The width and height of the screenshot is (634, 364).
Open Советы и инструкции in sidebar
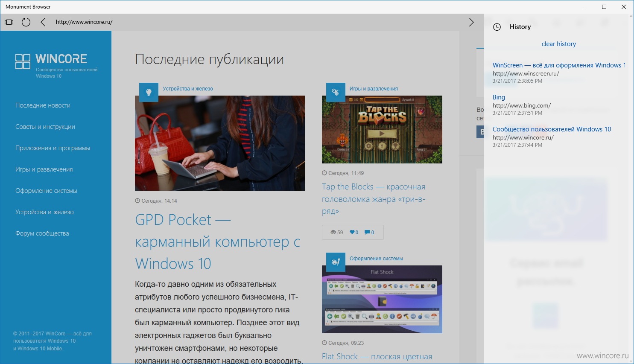click(45, 127)
